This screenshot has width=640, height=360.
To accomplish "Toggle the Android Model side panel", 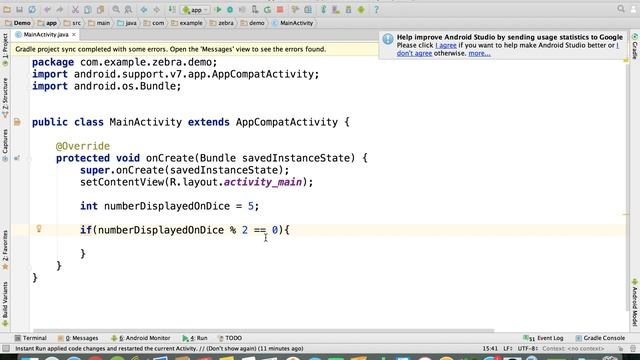I will 635,302.
